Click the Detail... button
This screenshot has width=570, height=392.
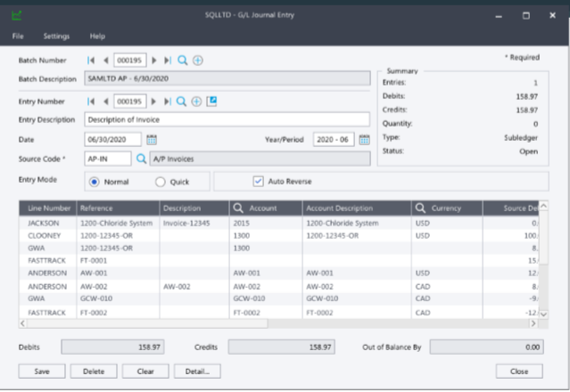[x=197, y=371]
